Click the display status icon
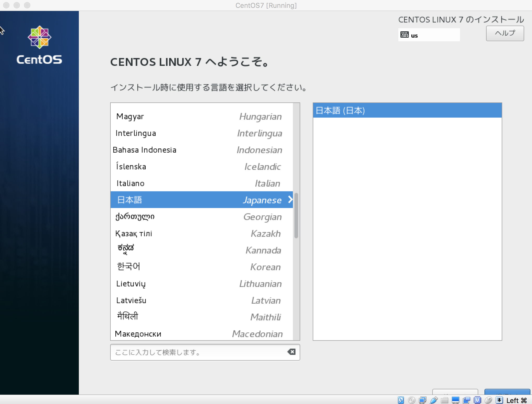Screen dimensions: 532x404 click(x=456, y=400)
